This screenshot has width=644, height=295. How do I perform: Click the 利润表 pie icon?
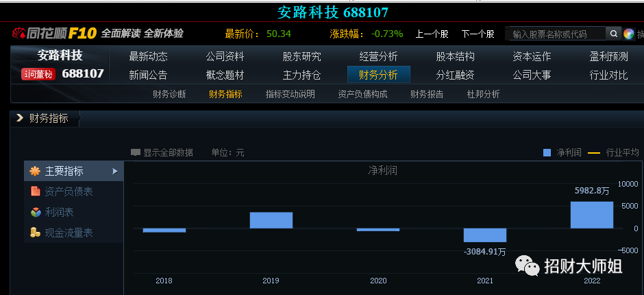(x=35, y=212)
